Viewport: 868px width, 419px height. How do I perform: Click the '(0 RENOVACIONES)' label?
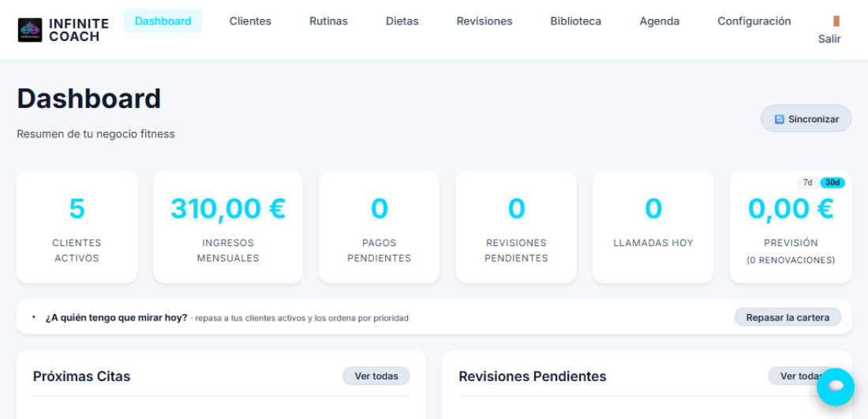pyautogui.click(x=791, y=260)
